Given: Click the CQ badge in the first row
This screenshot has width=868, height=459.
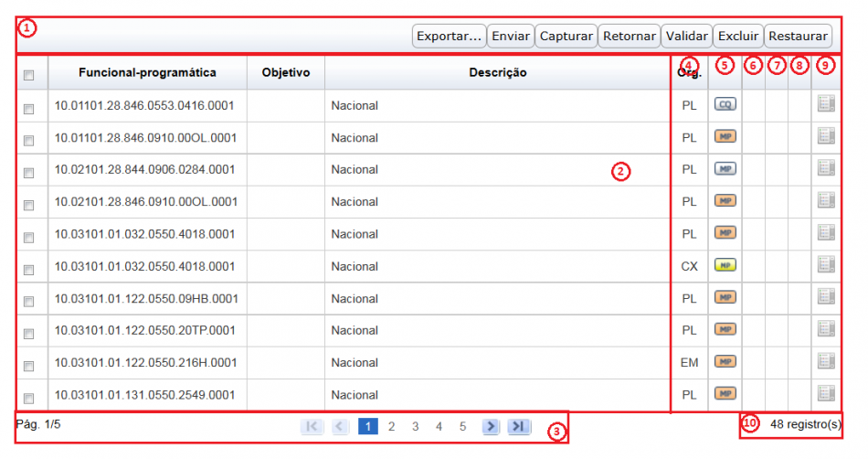Looking at the screenshot, I should tap(725, 105).
